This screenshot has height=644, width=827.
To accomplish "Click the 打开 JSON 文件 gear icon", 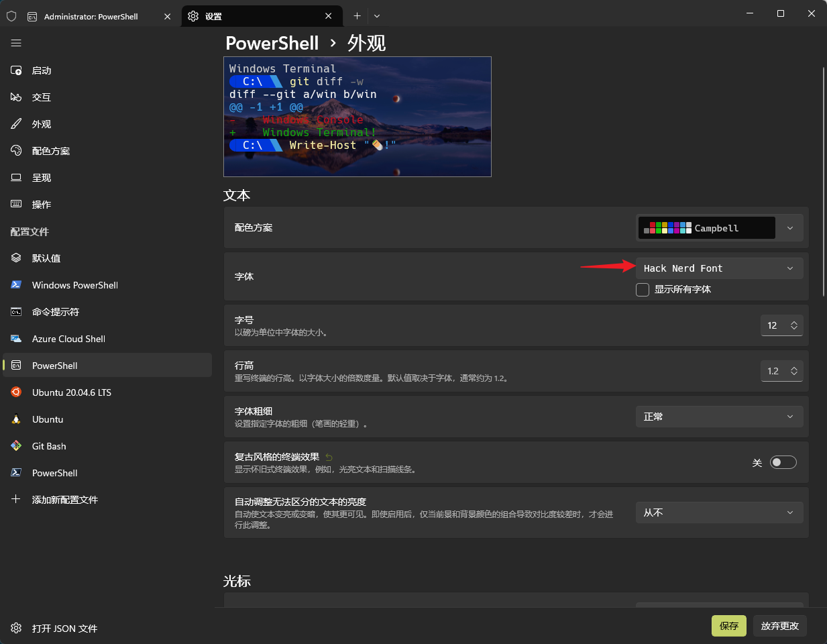I will (16, 629).
